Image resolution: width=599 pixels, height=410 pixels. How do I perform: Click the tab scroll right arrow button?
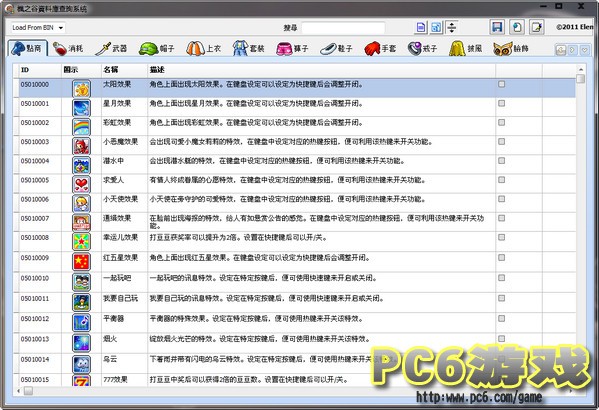572,50
